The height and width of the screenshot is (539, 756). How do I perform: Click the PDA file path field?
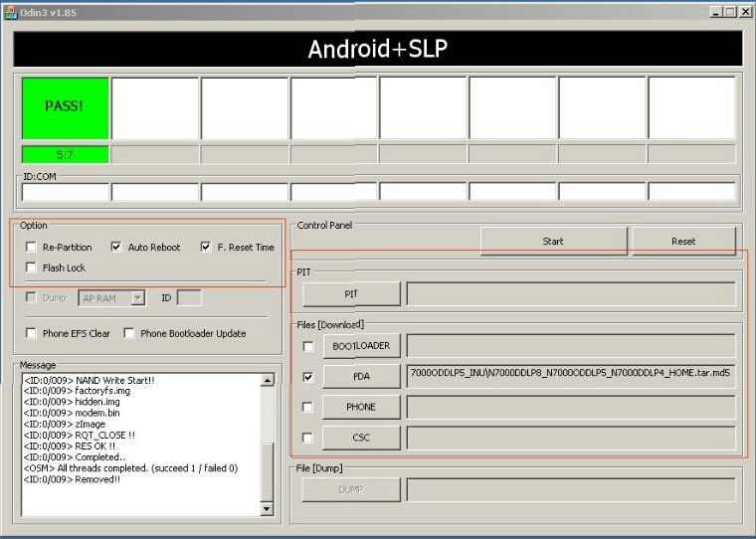571,376
